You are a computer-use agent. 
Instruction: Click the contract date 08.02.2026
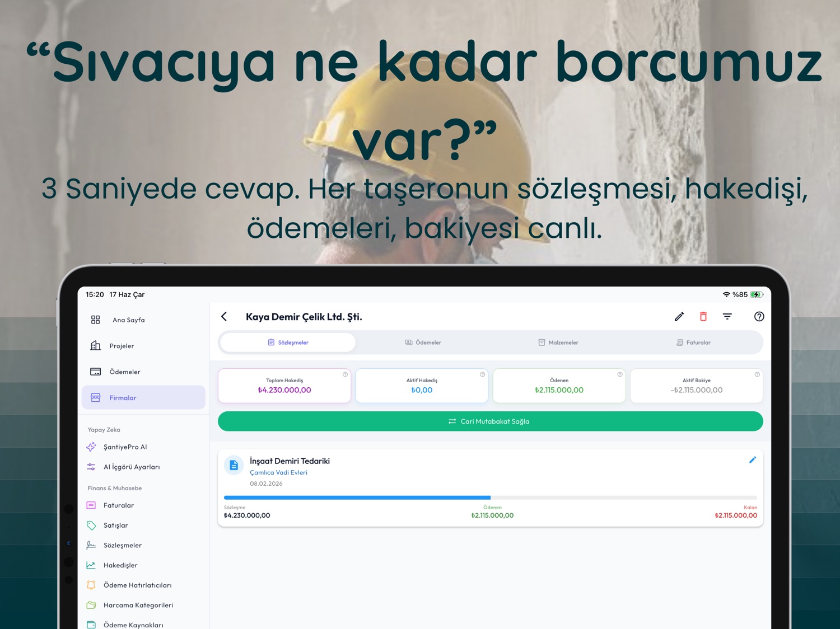pos(266,484)
